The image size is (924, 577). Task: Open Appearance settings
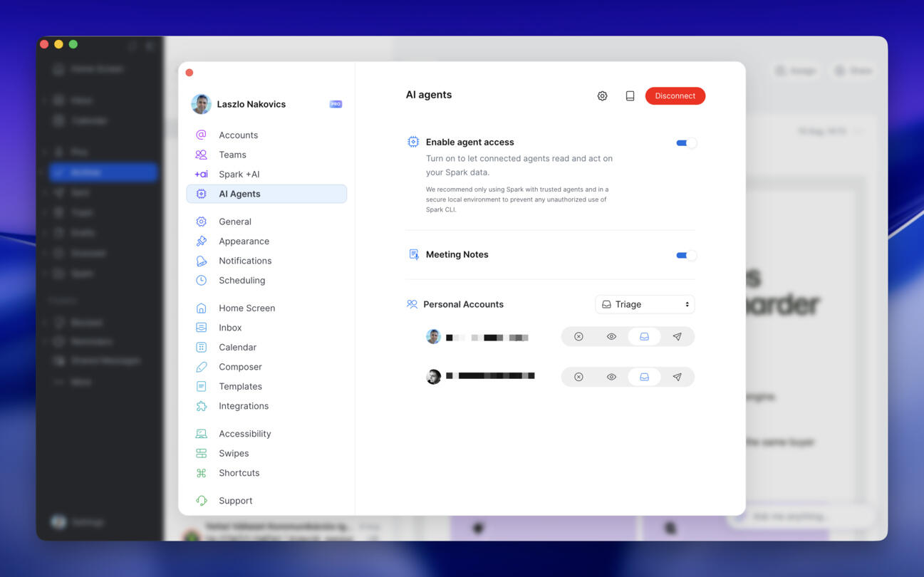pos(266,241)
